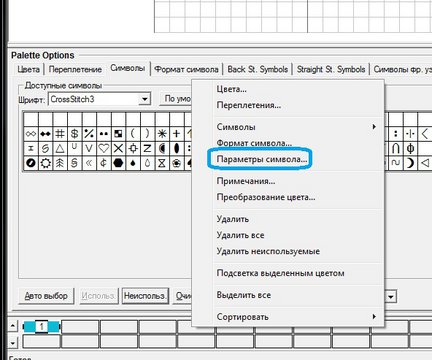Pick the filled black drop symbol

(133, 163)
